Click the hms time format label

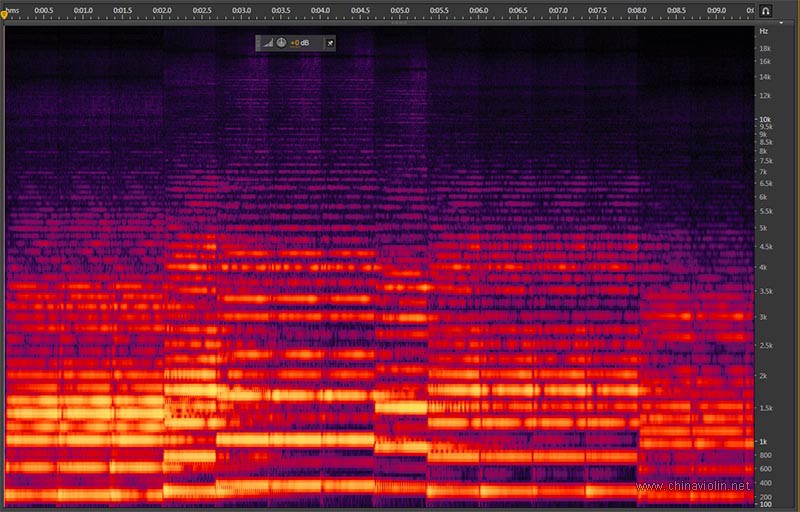12,10
